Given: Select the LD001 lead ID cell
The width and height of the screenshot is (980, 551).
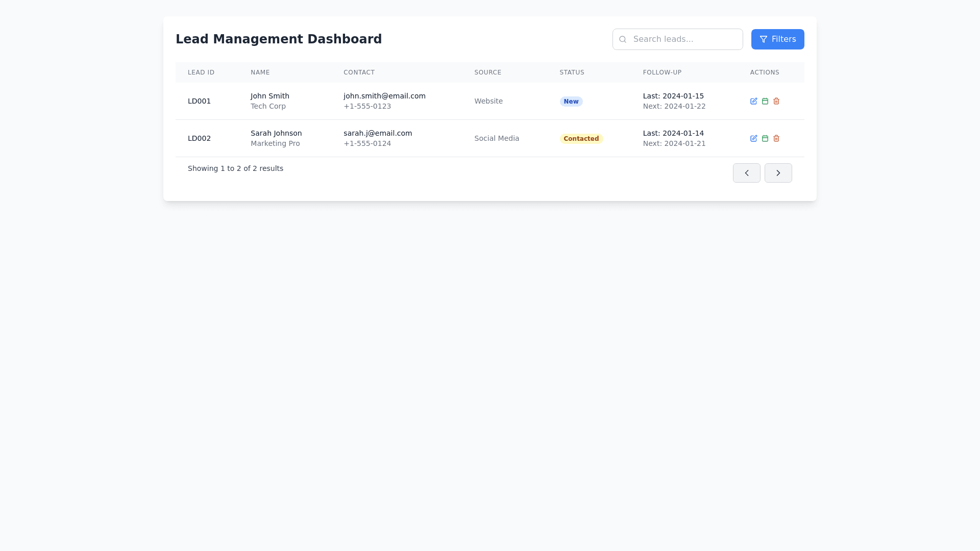Looking at the screenshot, I should click(x=199, y=101).
